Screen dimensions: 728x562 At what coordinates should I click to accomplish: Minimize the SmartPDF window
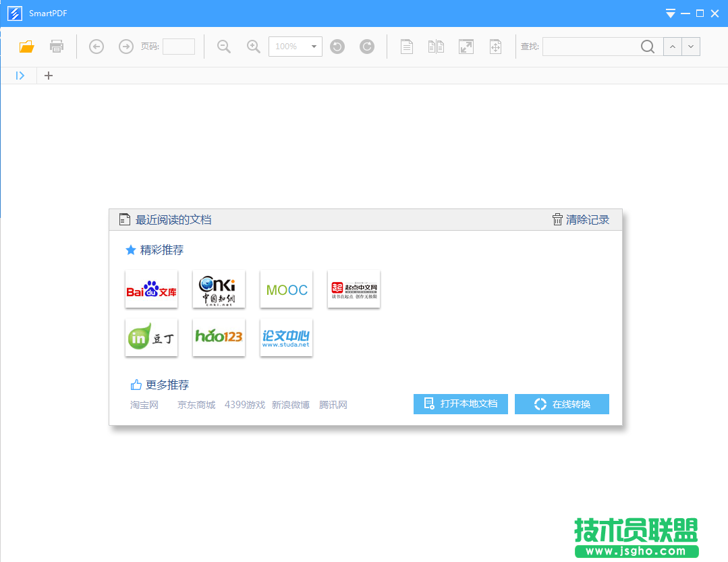pos(685,13)
